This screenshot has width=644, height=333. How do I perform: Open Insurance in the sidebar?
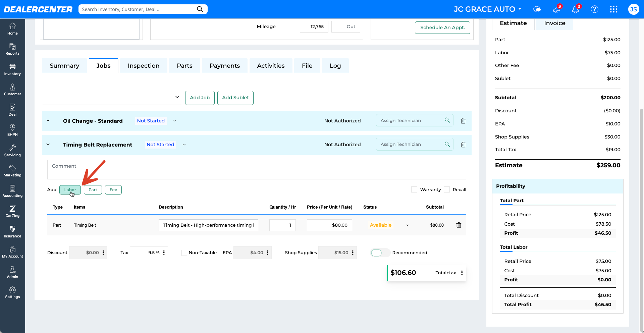coord(12,232)
